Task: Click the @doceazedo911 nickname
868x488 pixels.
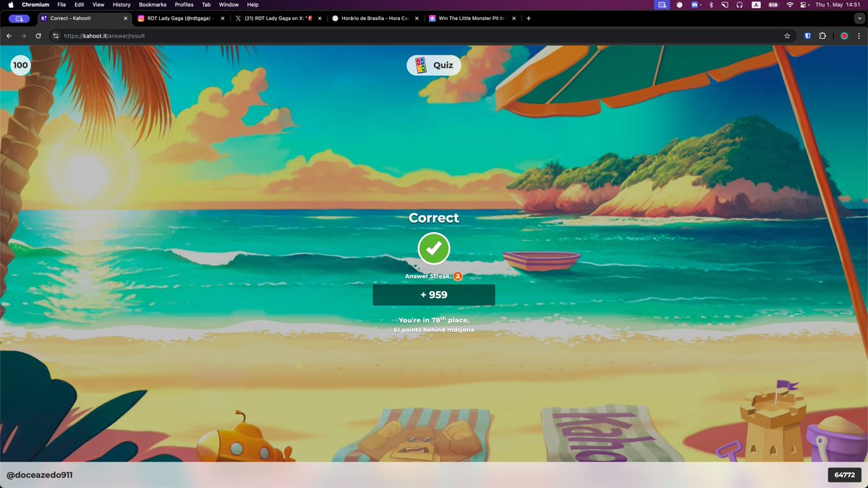Action: (x=40, y=475)
